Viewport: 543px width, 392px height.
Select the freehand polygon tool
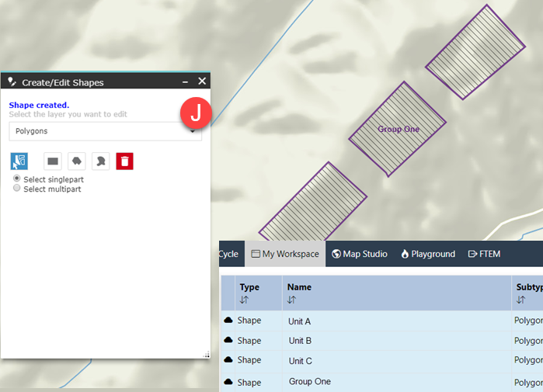point(100,161)
